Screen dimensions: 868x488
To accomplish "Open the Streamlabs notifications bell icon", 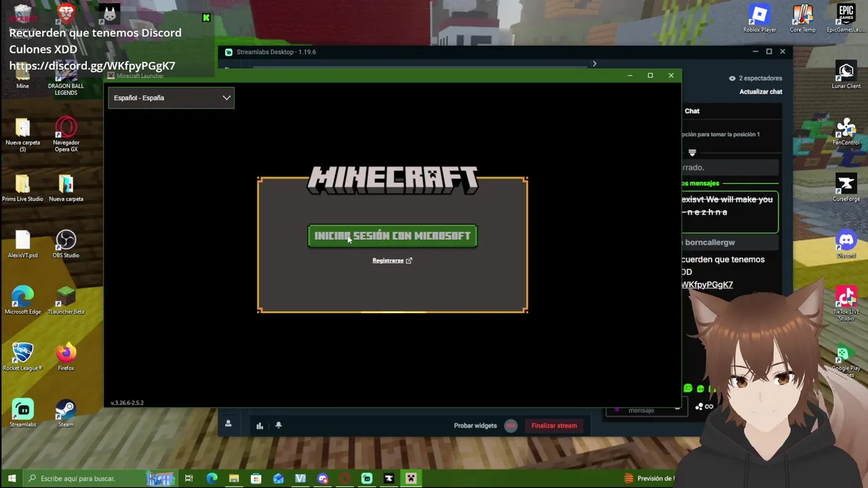I will 279,425.
